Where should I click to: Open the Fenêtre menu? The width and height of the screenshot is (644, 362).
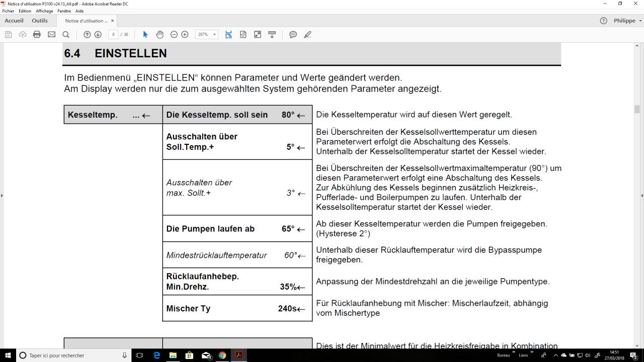pyautogui.click(x=64, y=11)
